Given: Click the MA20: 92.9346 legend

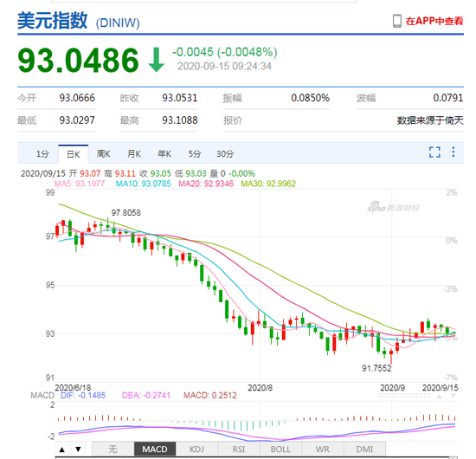Looking at the screenshot, I should coord(206,184).
